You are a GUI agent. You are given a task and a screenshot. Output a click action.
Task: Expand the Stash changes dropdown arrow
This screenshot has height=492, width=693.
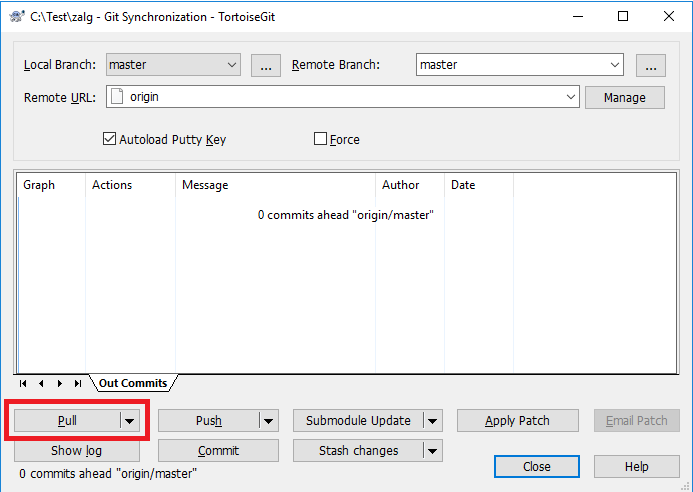point(431,451)
